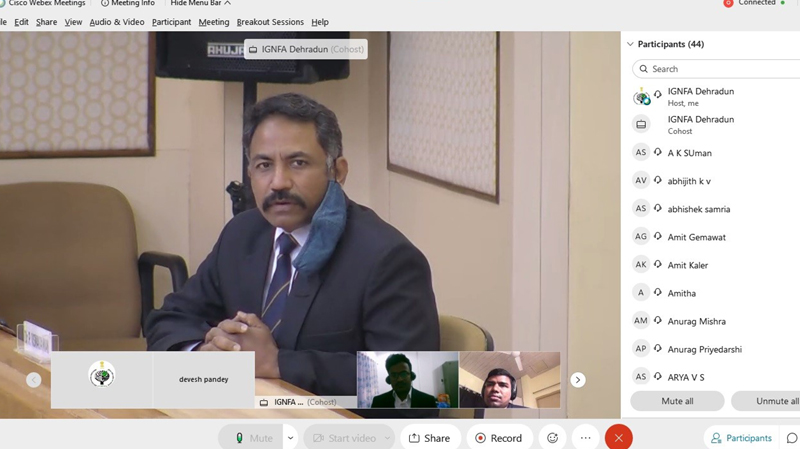The width and height of the screenshot is (800, 449).
Task: Show next video thumbnails with right arrow
Action: [577, 380]
